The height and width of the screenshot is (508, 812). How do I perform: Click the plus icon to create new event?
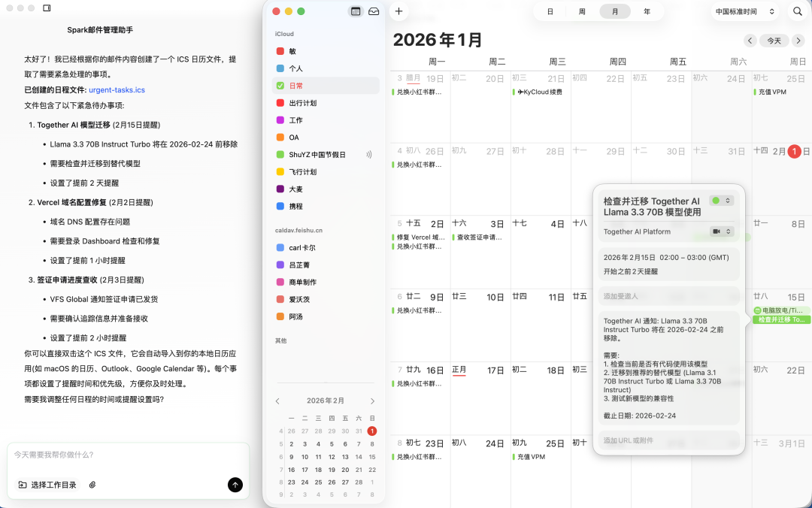tap(398, 11)
